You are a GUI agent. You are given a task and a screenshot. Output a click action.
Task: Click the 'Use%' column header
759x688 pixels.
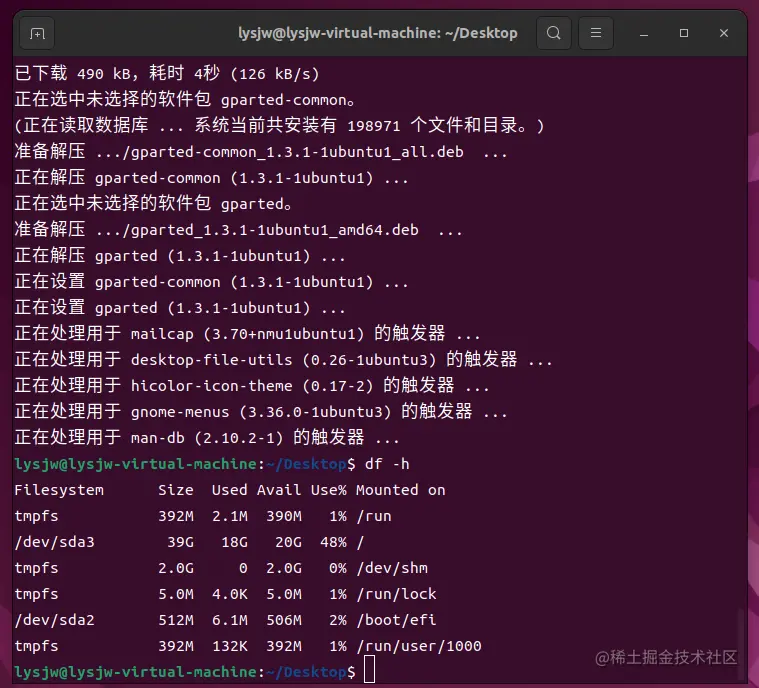coord(329,490)
